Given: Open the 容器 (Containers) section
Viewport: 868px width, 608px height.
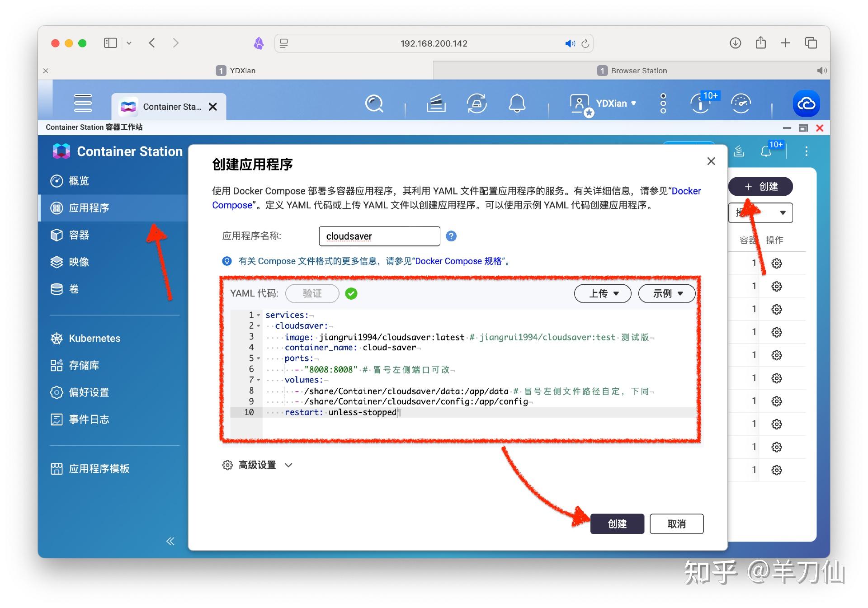Looking at the screenshot, I should point(80,235).
